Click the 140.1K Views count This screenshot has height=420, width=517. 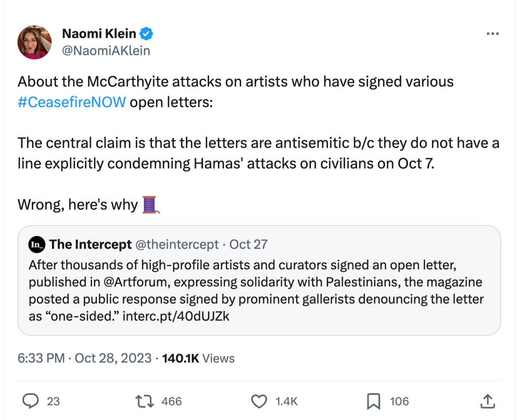198,358
